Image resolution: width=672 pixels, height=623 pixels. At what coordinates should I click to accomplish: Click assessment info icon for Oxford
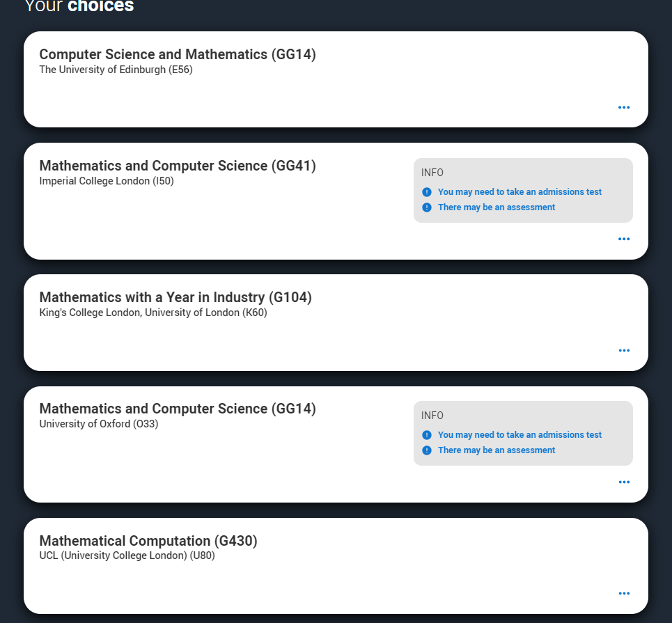point(427,450)
